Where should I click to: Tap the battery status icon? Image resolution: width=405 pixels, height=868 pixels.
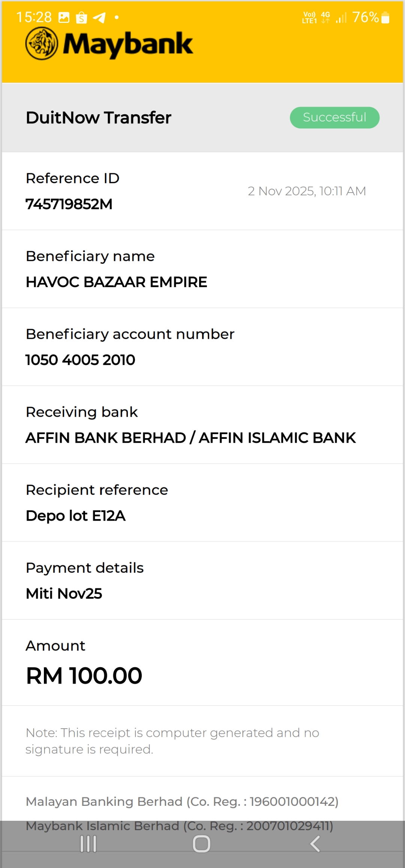pyautogui.click(x=385, y=18)
